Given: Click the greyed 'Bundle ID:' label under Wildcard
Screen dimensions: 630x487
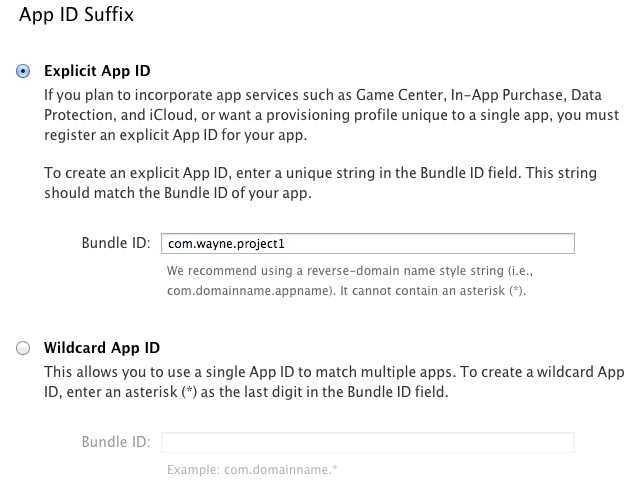Looking at the screenshot, I should click(x=115, y=442).
